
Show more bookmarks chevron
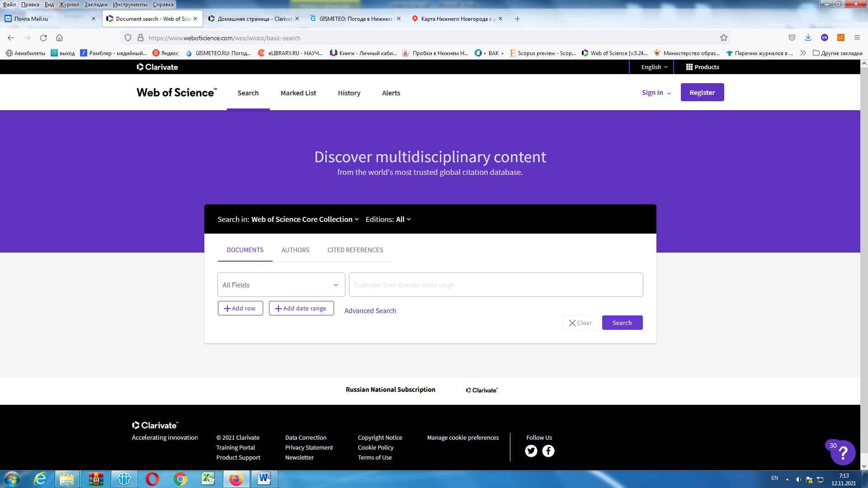click(803, 53)
